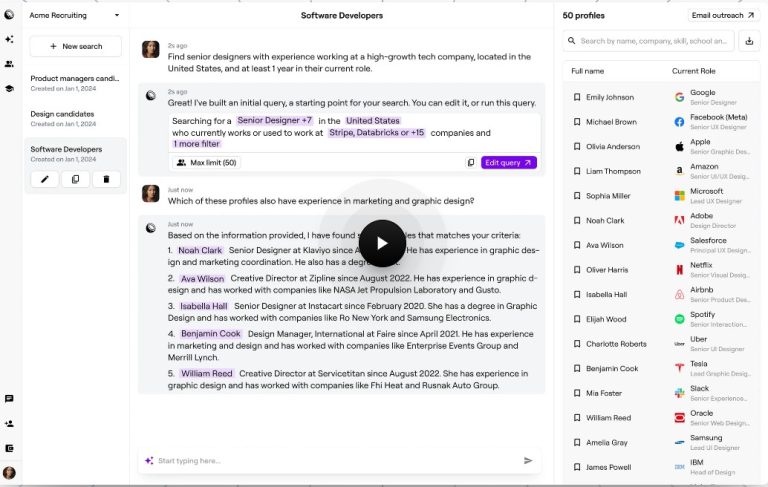Click the Email outreach button

tap(724, 15)
